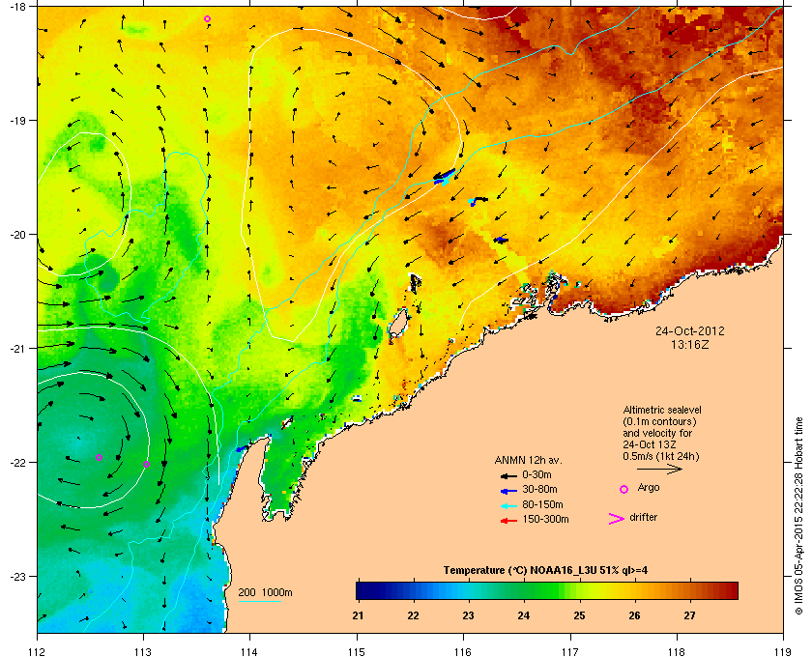Click the 'Altimetric sealevel' text line
This screenshot has width=812, height=657.
click(x=662, y=410)
